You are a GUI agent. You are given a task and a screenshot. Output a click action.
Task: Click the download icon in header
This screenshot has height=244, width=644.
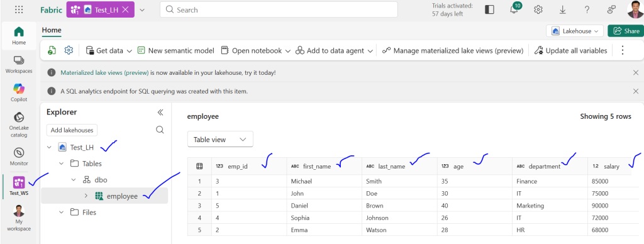coord(562,9)
